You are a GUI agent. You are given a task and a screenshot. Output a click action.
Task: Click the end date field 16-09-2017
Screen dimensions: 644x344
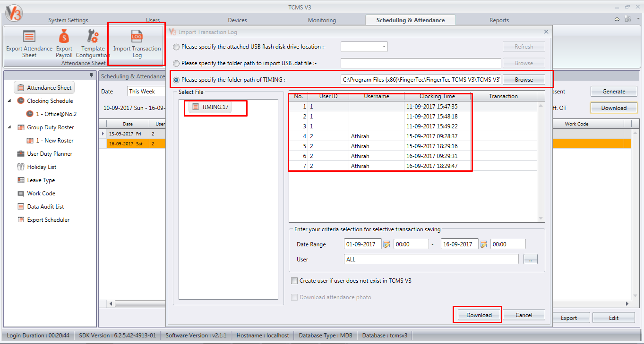click(x=460, y=244)
